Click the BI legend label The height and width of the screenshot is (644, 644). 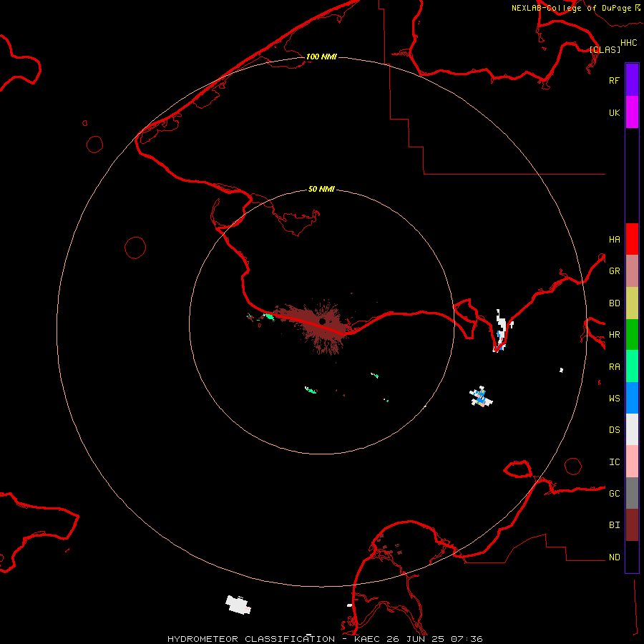(x=614, y=525)
